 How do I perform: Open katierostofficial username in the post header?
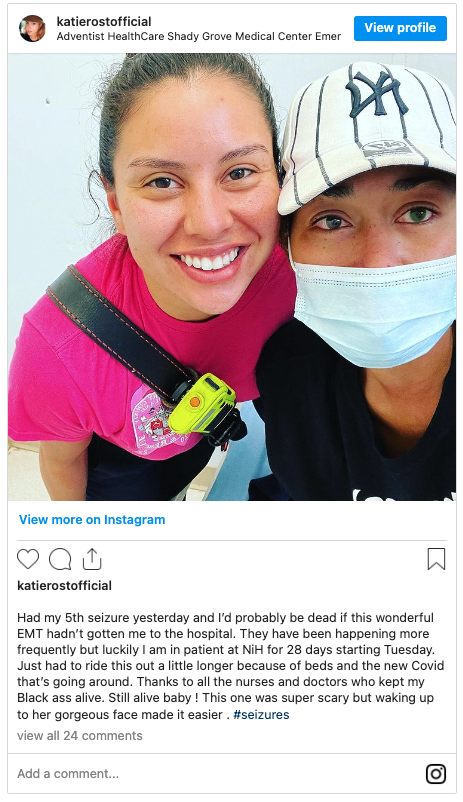[x=104, y=21]
